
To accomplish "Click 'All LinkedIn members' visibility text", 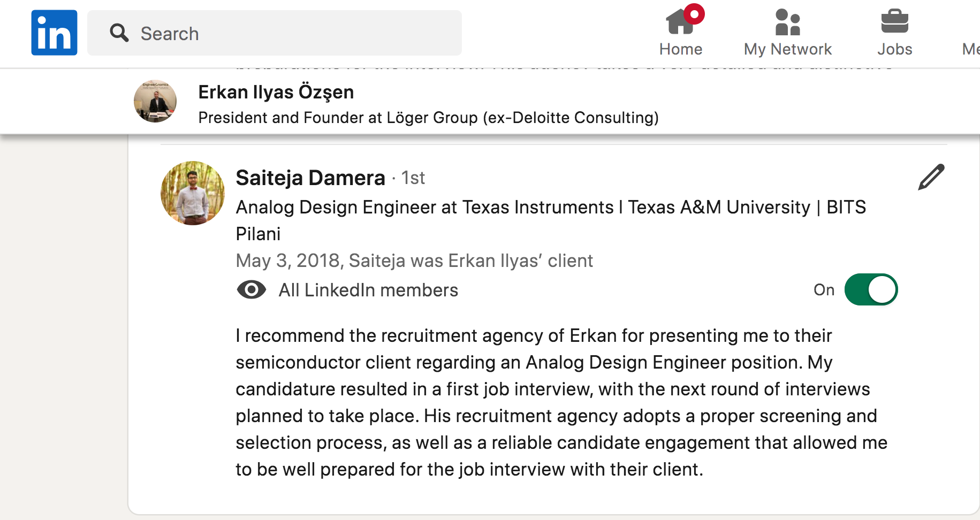I will pyautogui.click(x=368, y=290).
